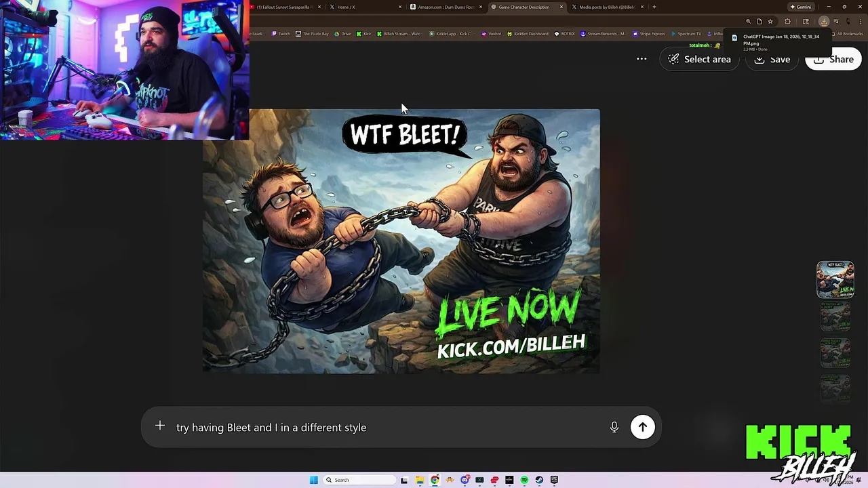Open Discord from the taskbar
The height and width of the screenshot is (488, 868).
point(465,480)
